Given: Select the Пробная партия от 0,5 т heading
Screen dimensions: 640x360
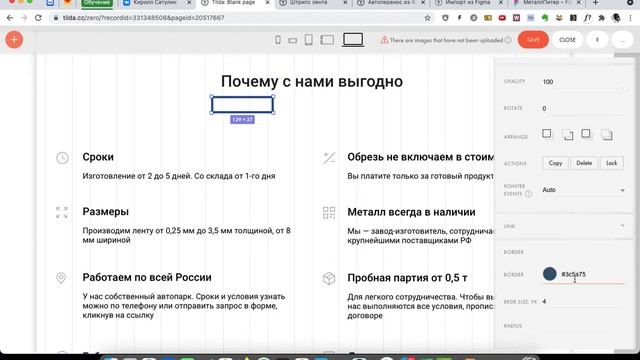Looking at the screenshot, I should pyautogui.click(x=407, y=278).
